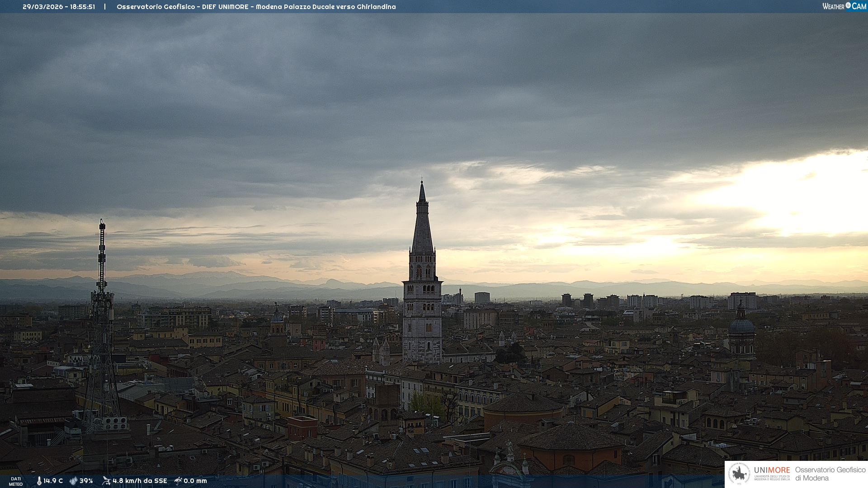This screenshot has height=488, width=868.
Task: Click the DATI METEO label
Action: point(16,482)
